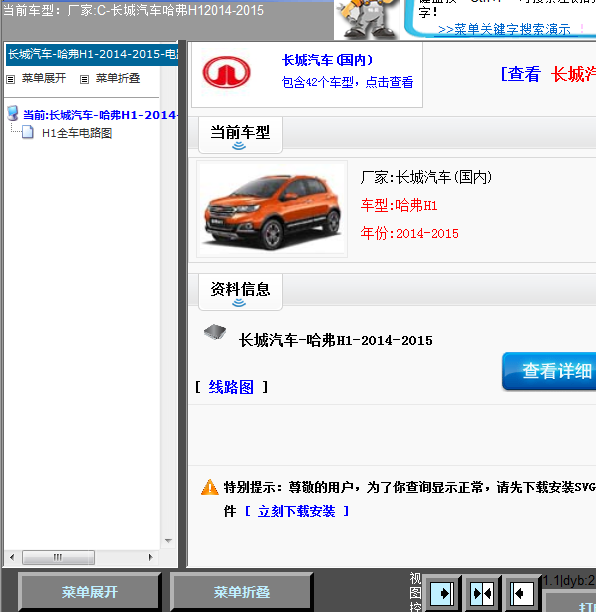Image resolution: width=596 pixels, height=612 pixels.
Task: Click the horizontal scrollbar left arrow
Action: pyautogui.click(x=12, y=557)
